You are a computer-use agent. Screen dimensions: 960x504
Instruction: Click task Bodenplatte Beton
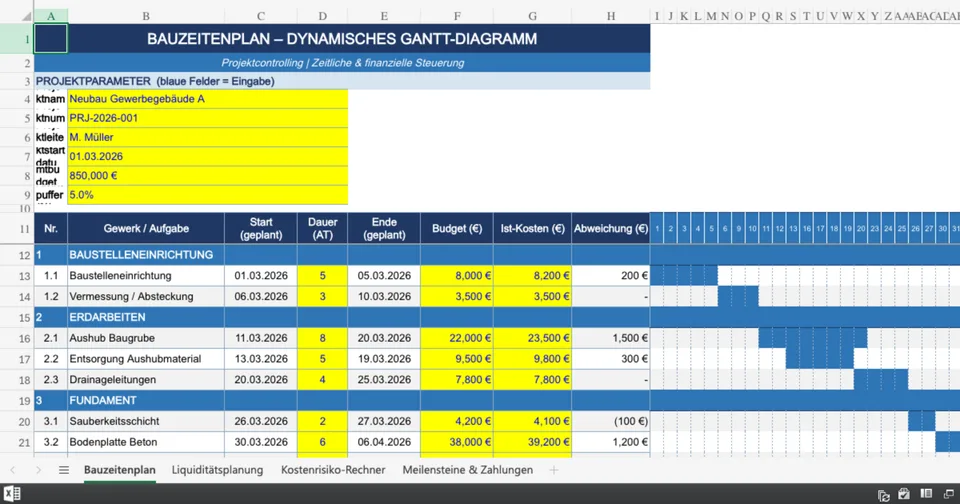tap(146, 442)
